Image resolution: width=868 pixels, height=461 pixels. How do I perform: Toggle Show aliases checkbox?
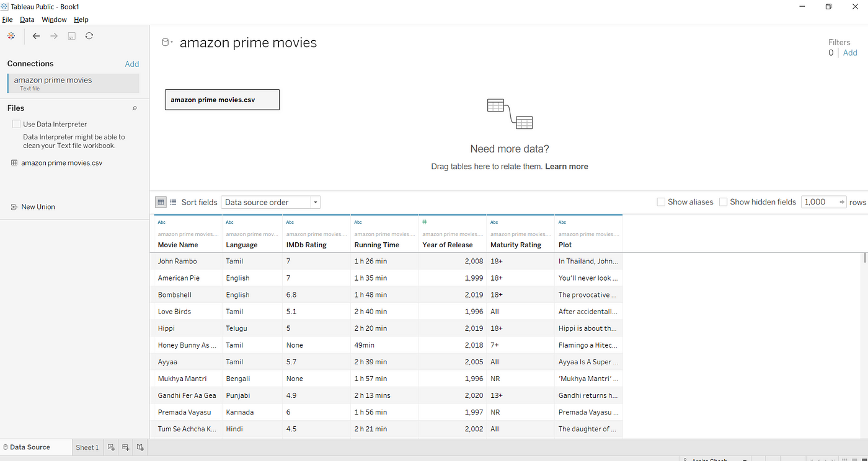(661, 202)
